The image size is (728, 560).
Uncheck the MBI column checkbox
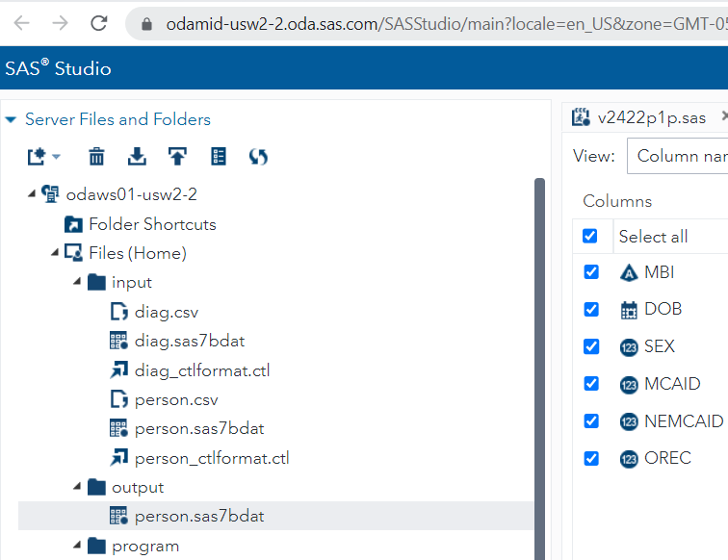[x=590, y=272]
